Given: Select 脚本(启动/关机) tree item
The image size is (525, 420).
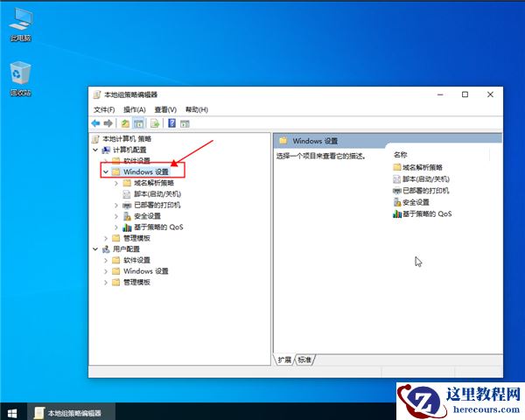Looking at the screenshot, I should point(157,194).
